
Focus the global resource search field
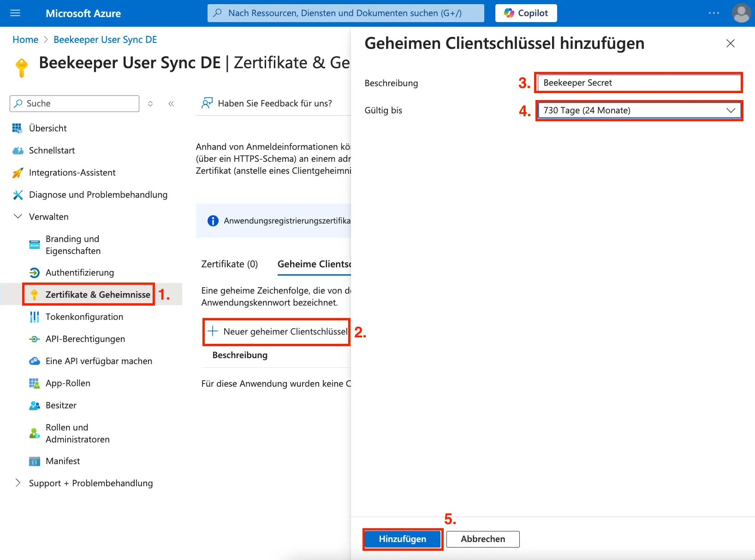coord(346,13)
